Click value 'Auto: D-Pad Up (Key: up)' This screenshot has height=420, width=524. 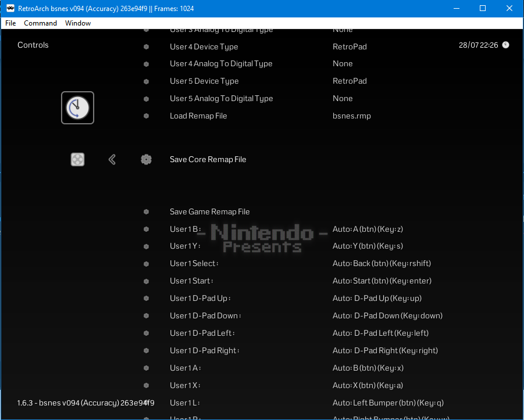tap(377, 298)
